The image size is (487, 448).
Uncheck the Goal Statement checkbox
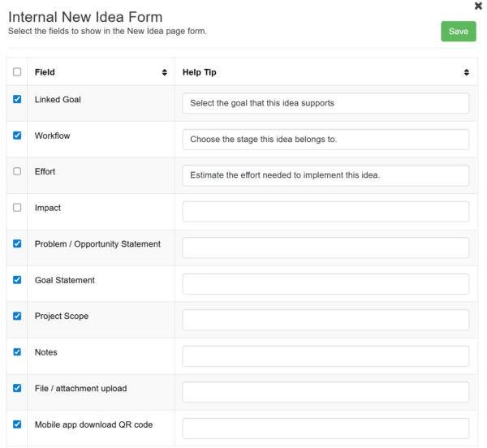point(17,280)
